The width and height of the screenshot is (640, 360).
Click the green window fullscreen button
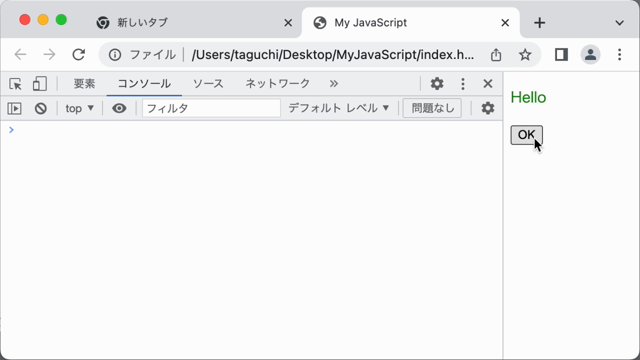[x=61, y=20]
